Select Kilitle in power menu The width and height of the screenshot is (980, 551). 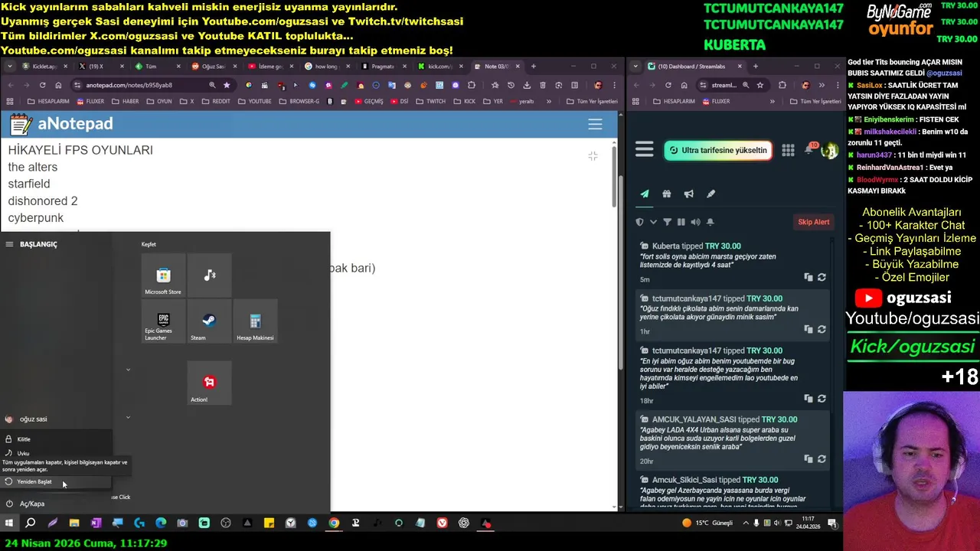coord(56,439)
